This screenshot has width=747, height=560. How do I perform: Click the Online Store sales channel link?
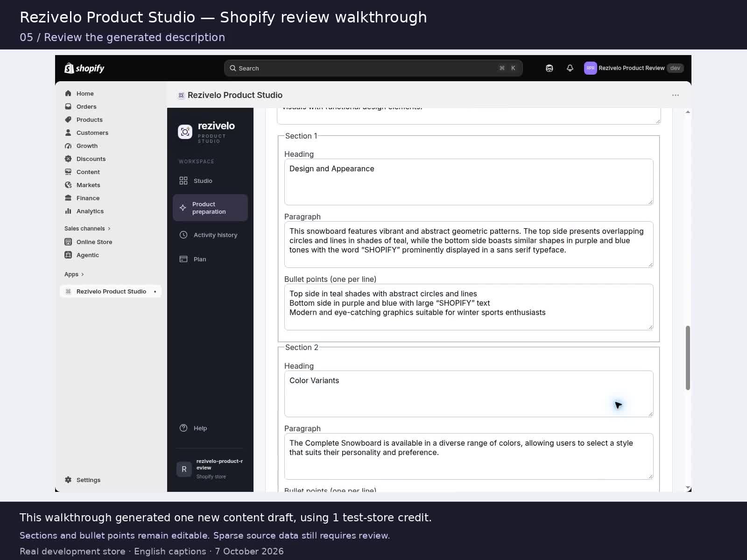(x=94, y=242)
